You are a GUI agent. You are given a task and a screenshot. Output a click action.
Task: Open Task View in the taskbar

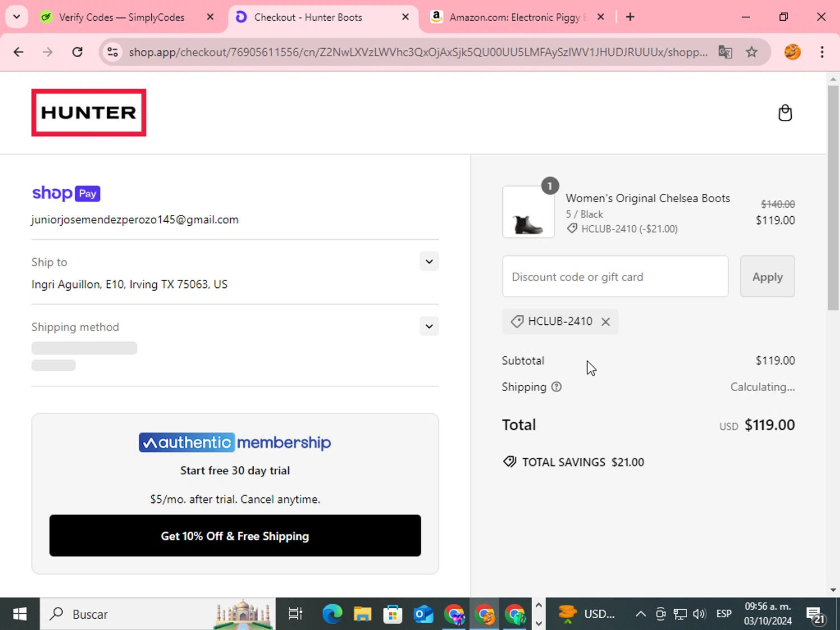(295, 614)
